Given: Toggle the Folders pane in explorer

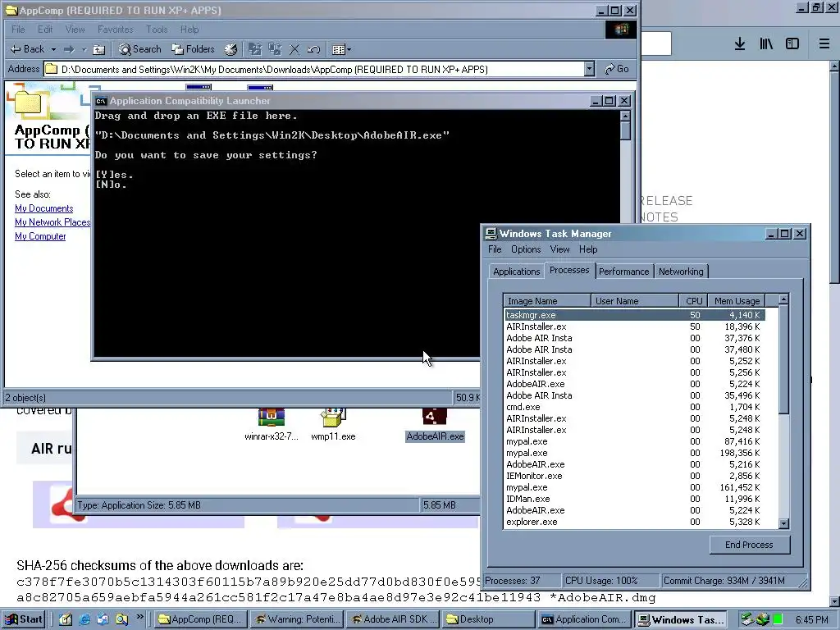Looking at the screenshot, I should (193, 49).
